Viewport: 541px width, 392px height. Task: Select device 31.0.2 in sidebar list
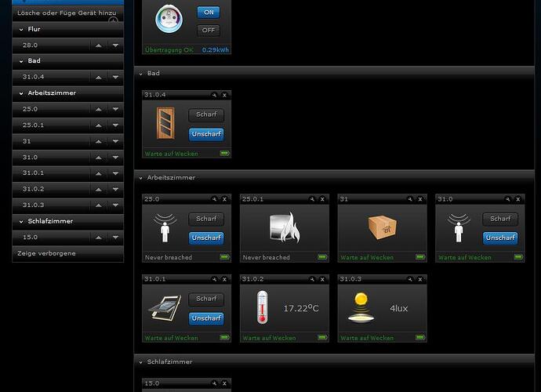tap(33, 189)
